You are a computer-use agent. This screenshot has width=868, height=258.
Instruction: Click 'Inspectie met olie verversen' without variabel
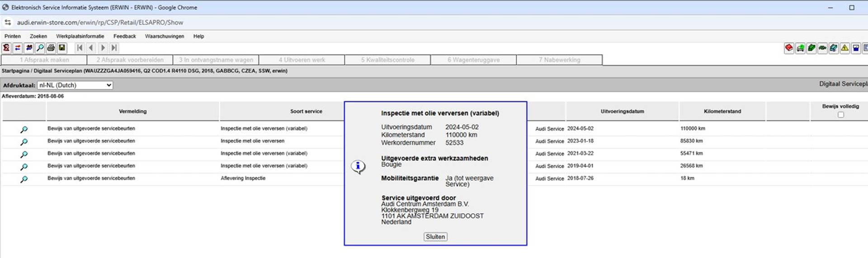tap(252, 141)
